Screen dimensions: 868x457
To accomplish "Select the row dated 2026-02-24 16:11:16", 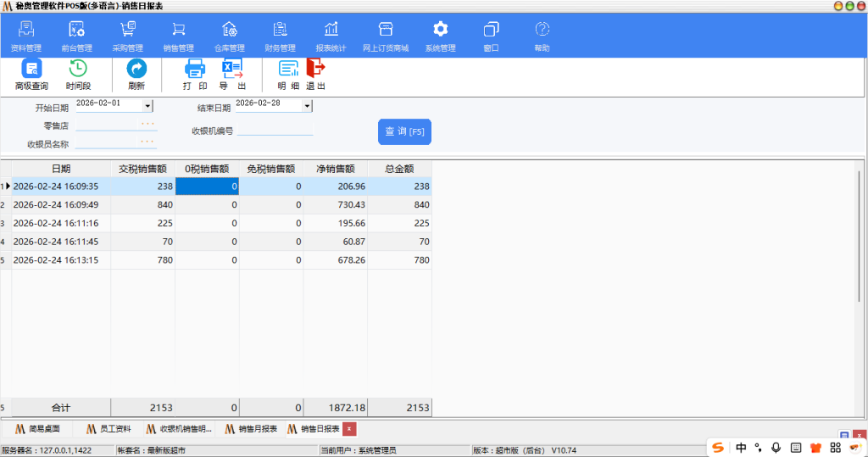I will [56, 223].
